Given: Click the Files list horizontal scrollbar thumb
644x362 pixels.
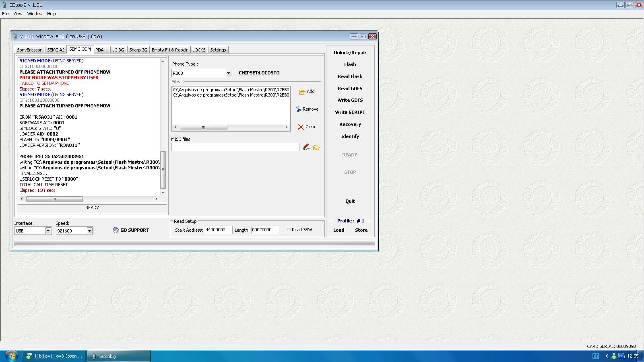Looking at the screenshot, I should (203, 128).
